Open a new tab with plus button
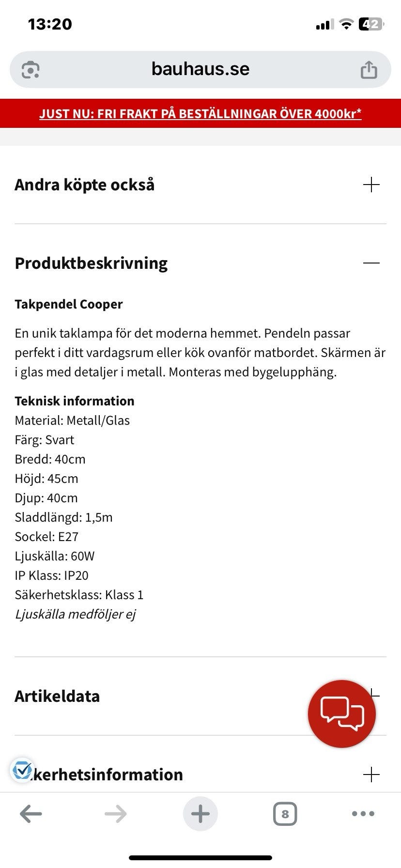The image size is (401, 868). [x=200, y=814]
